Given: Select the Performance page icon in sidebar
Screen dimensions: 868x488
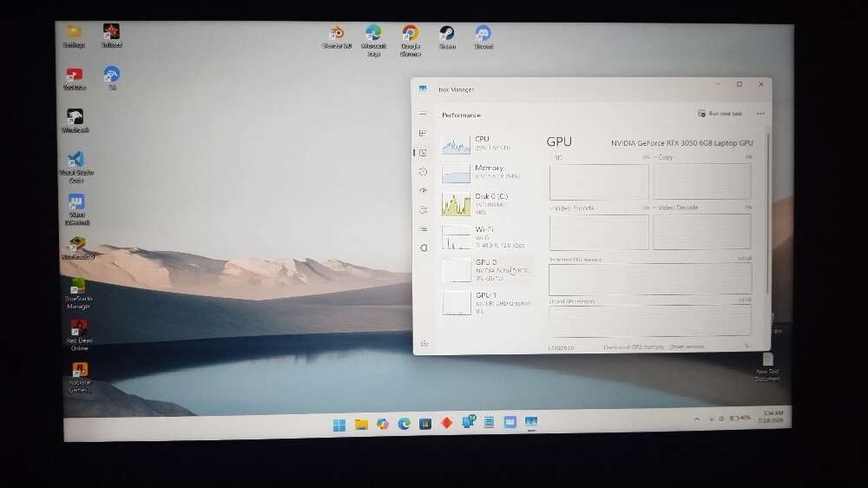Looking at the screenshot, I should point(423,152).
